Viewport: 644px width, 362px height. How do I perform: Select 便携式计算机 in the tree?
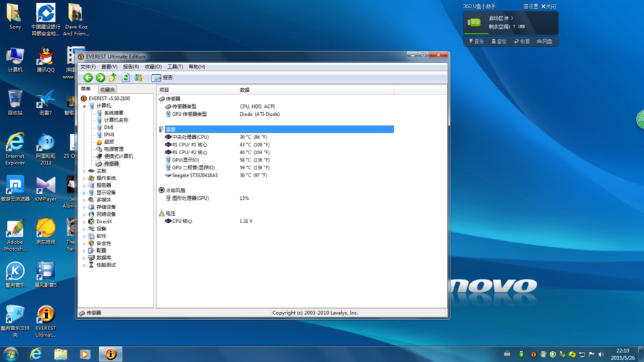[119, 156]
